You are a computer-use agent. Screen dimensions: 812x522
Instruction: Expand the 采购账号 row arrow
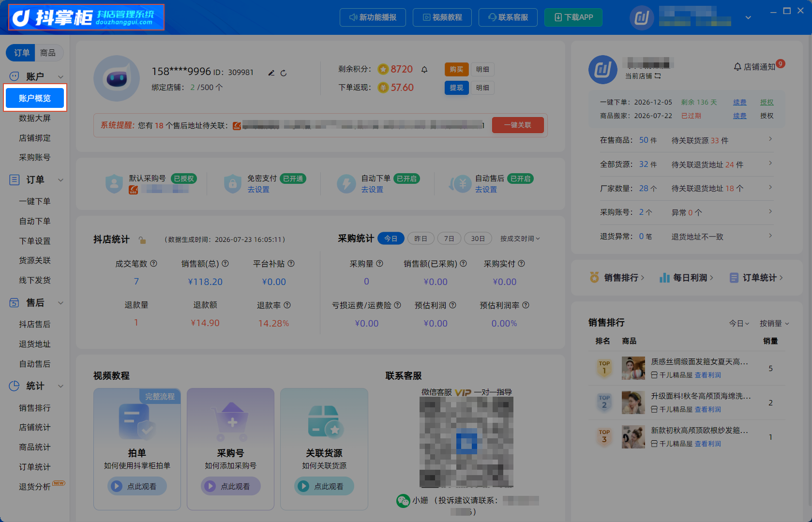(x=770, y=212)
